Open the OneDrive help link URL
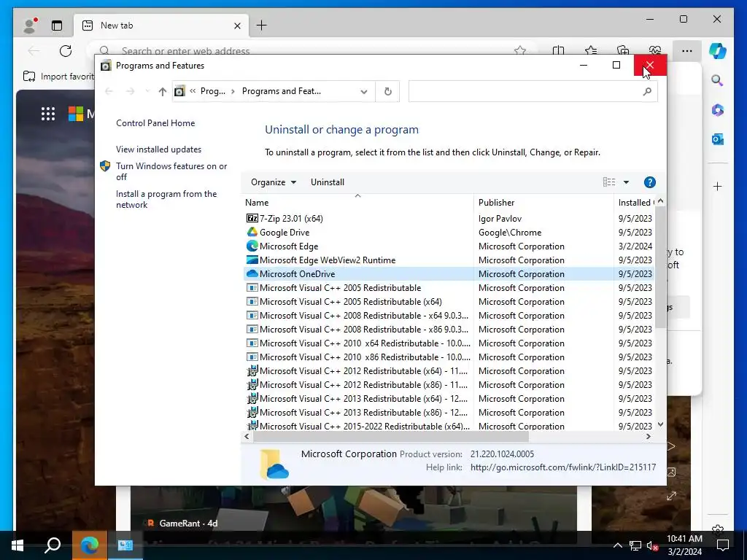747x560 pixels. click(563, 467)
